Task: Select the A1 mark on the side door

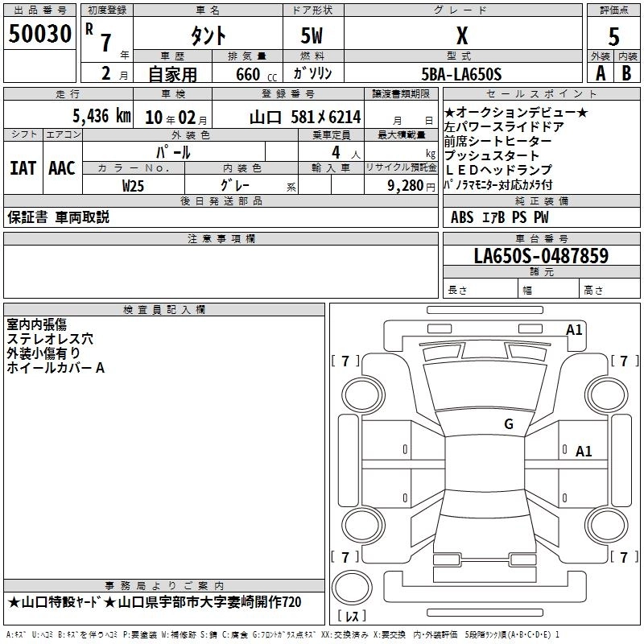Action: point(583,452)
